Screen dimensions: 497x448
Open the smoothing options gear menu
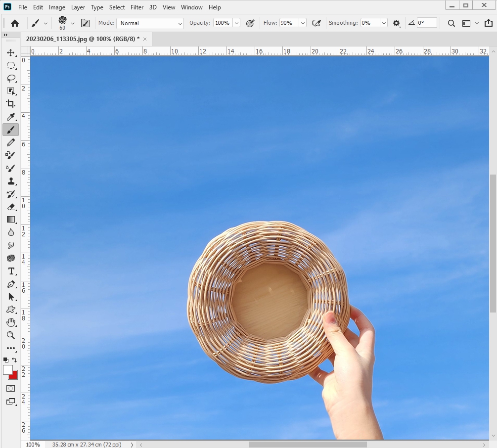click(397, 23)
